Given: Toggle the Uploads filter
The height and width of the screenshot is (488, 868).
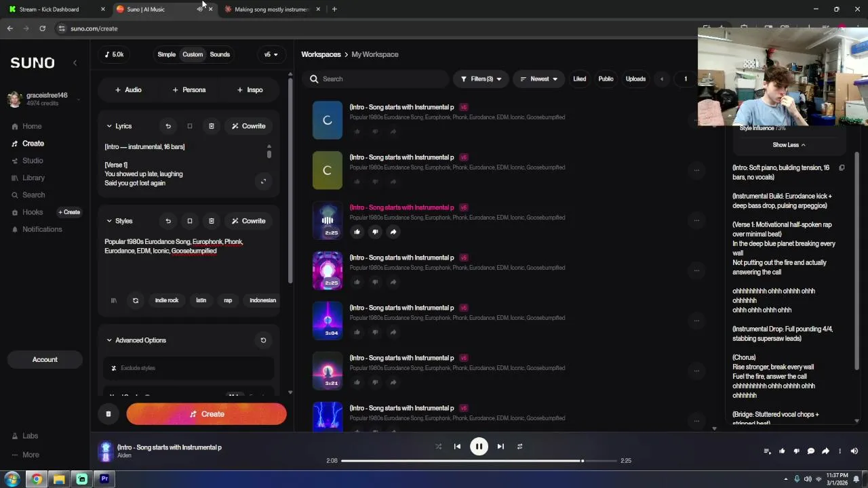Looking at the screenshot, I should click(635, 79).
